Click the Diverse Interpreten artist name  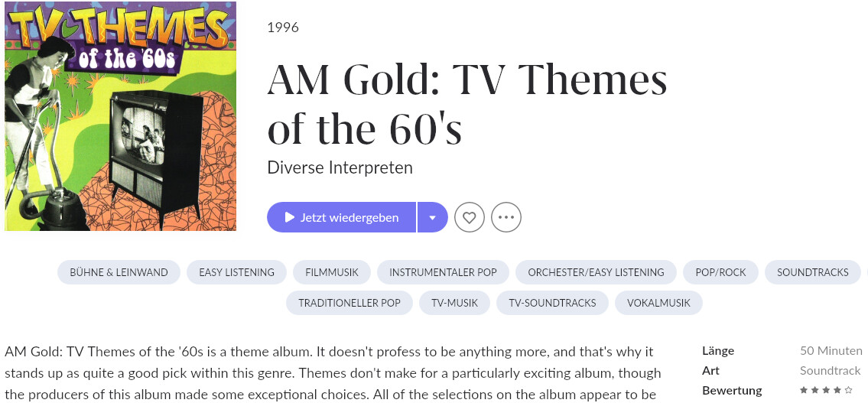[340, 167]
